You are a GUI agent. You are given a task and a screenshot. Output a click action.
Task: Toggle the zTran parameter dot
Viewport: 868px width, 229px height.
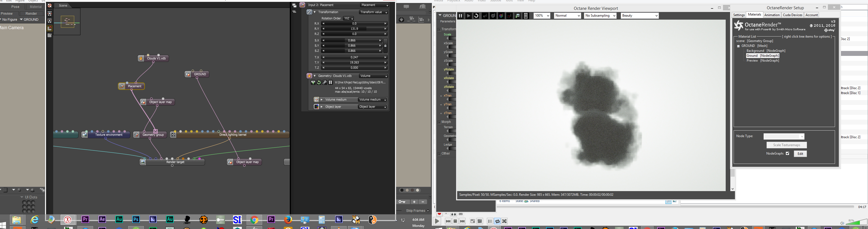click(441, 113)
